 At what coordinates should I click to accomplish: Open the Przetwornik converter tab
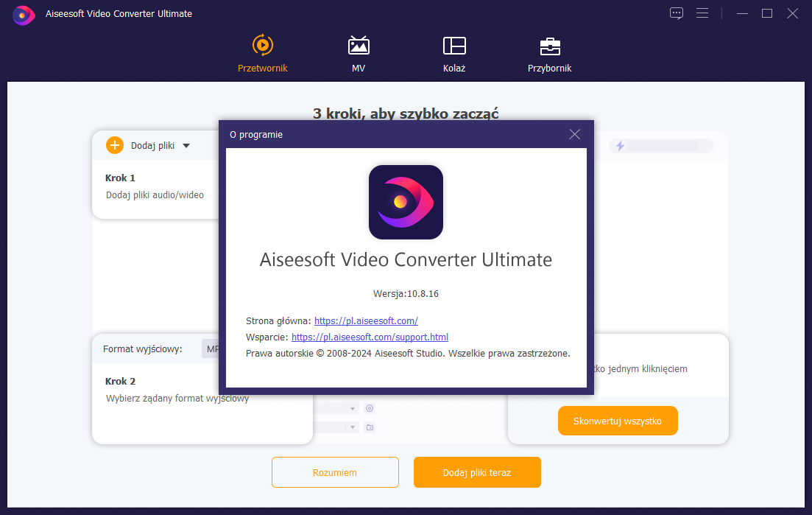point(263,53)
